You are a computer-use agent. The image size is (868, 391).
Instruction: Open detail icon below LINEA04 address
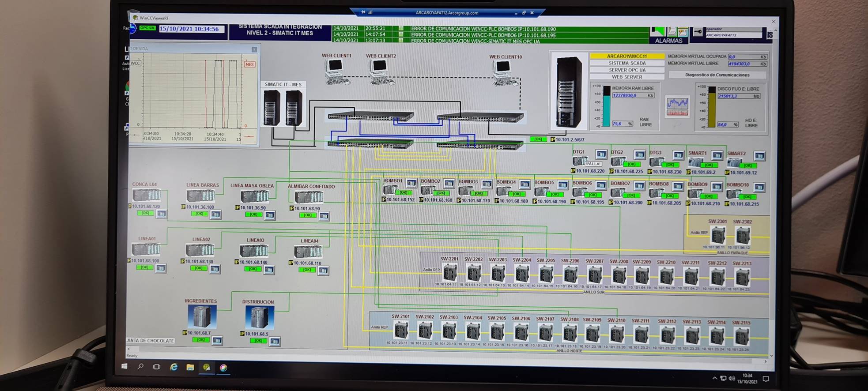coord(323,270)
